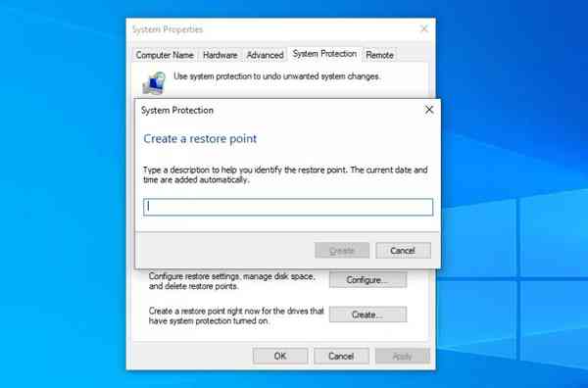Click 'Configure restore settings, manage disk space' text
The width and height of the screenshot is (588, 388).
(x=231, y=281)
